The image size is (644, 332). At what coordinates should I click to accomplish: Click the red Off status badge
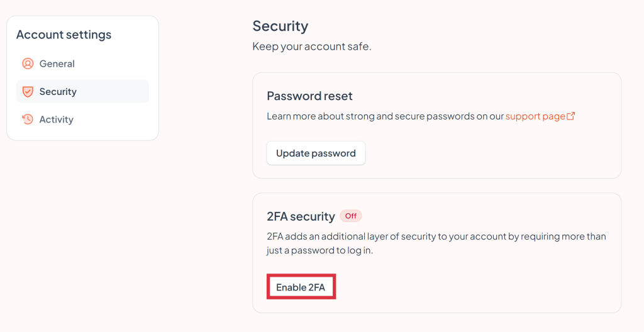pos(351,216)
